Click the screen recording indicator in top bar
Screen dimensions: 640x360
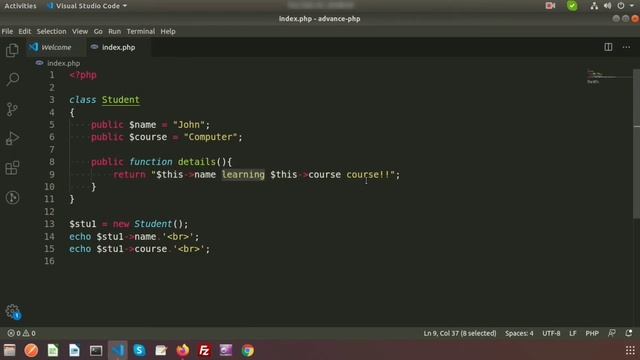[550, 6]
